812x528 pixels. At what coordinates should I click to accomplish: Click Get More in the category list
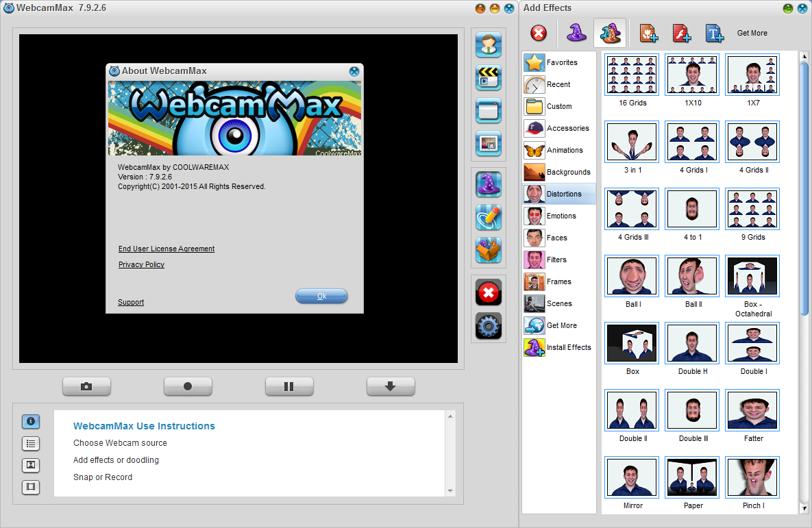(x=559, y=325)
